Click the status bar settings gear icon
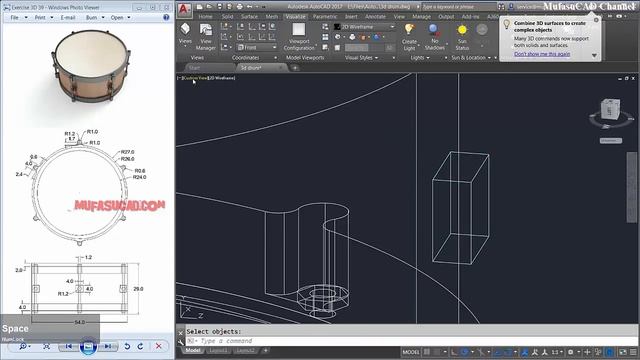This screenshot has height=360, width=640. (x=571, y=352)
